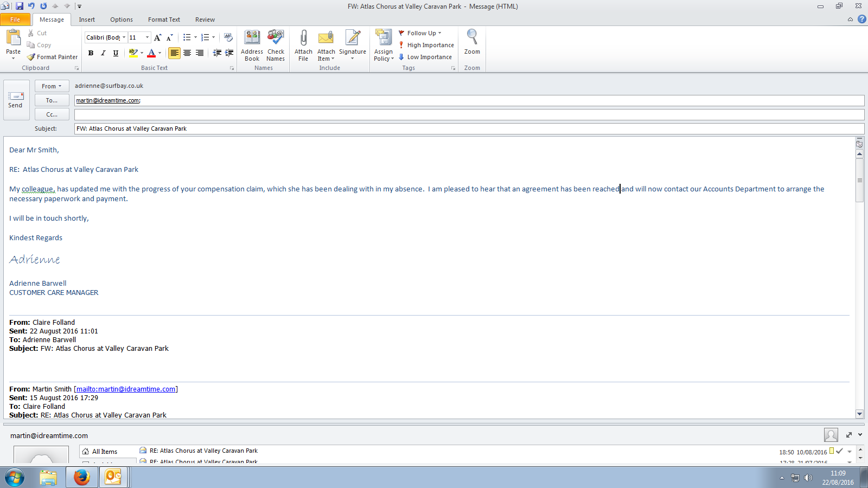
Task: Toggle bold formatting
Action: click(91, 53)
